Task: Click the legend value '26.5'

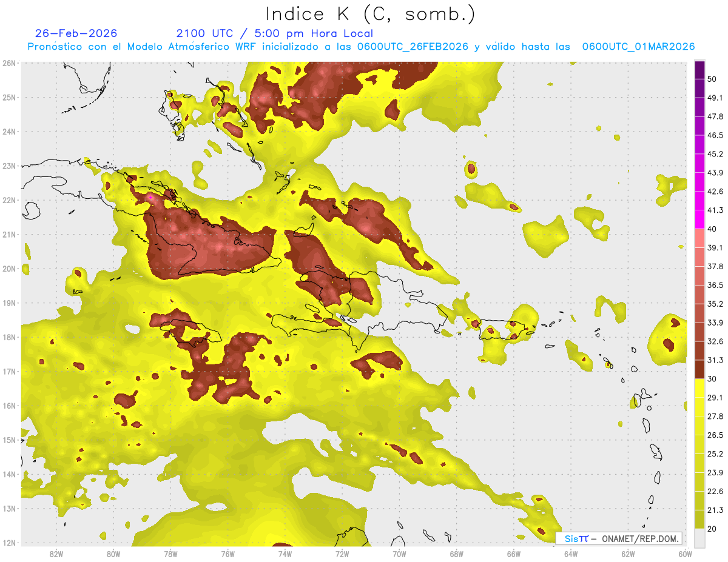Action: (715, 435)
